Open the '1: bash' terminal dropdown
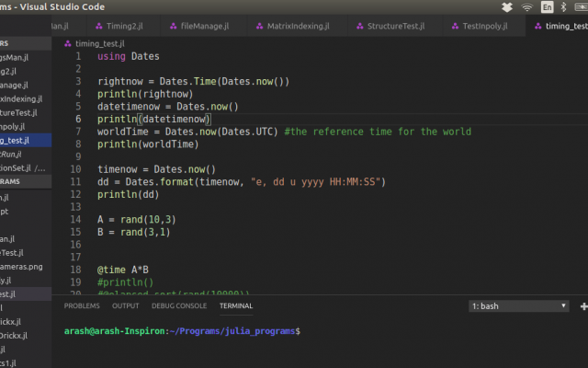This screenshot has height=368, width=588. (518, 306)
